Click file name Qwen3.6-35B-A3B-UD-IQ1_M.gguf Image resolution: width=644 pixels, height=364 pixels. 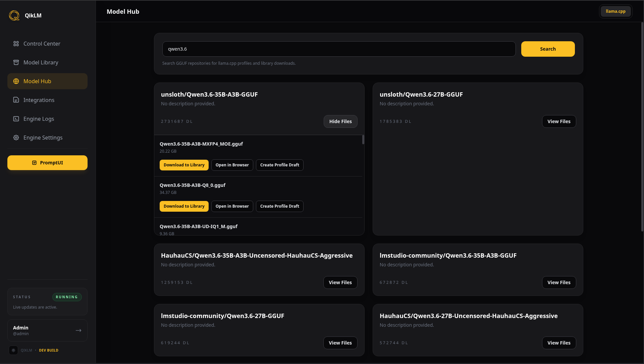199,226
